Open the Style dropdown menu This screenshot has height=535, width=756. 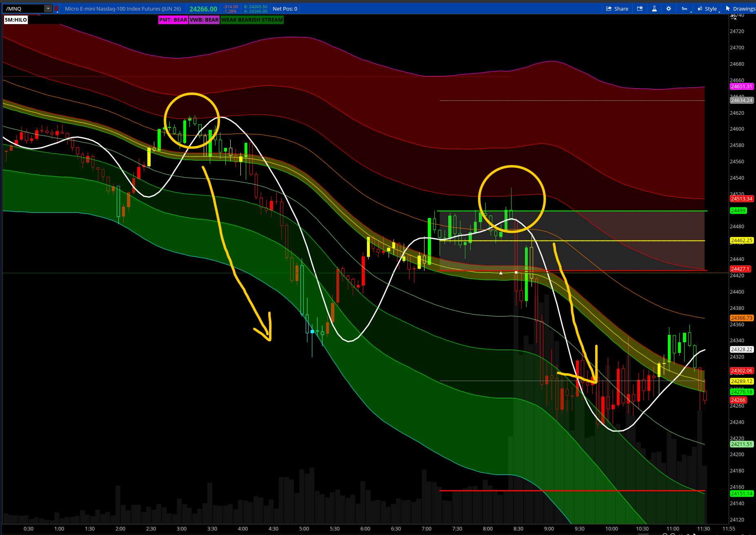[708, 9]
